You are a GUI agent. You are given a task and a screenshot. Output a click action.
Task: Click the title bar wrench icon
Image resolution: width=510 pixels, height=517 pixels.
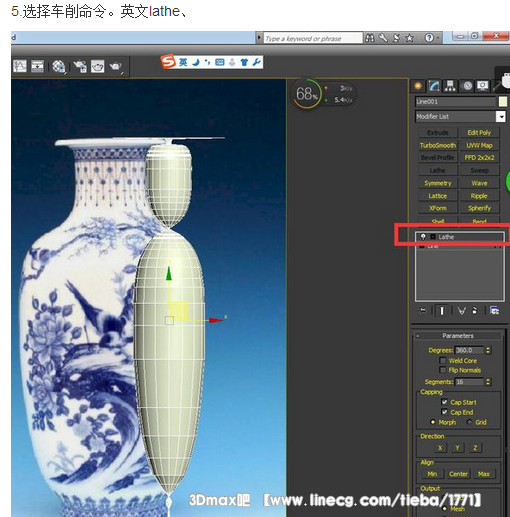click(383, 38)
